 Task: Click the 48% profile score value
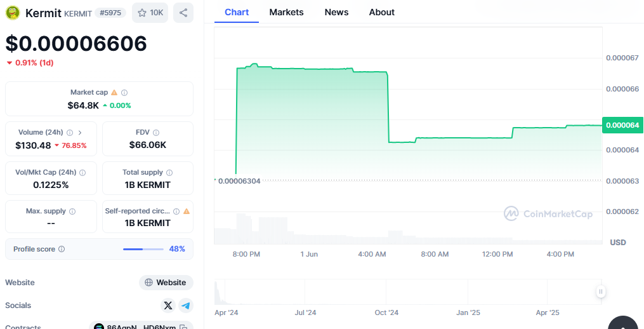click(x=177, y=249)
